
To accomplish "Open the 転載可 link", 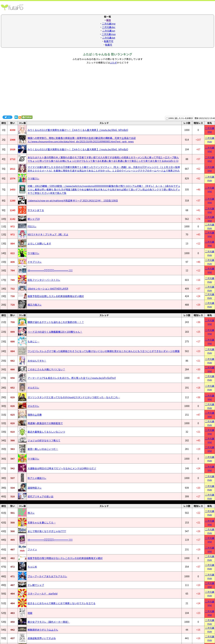I will [109, 45].
